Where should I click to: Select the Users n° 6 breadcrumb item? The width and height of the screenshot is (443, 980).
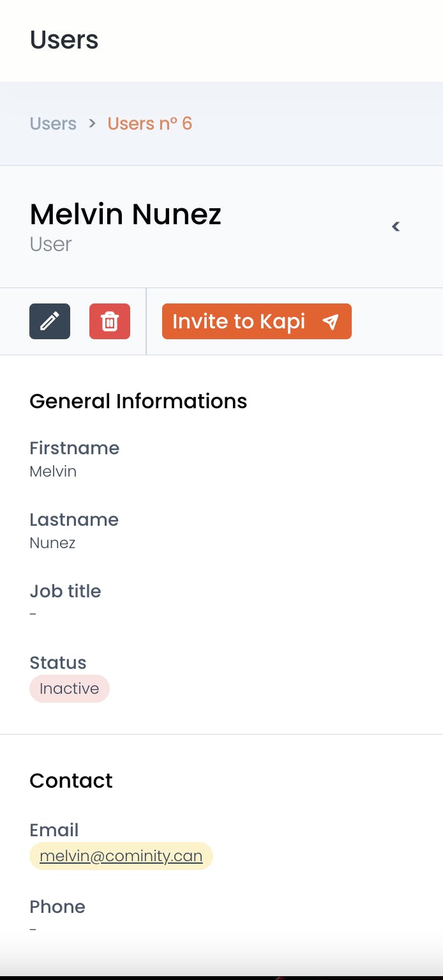click(x=149, y=123)
